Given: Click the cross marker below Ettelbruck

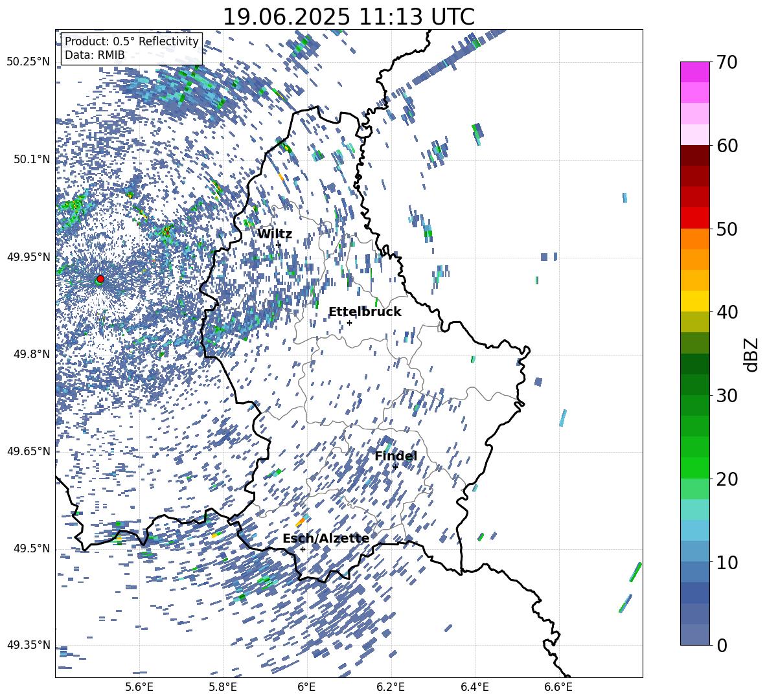Looking at the screenshot, I should (349, 322).
